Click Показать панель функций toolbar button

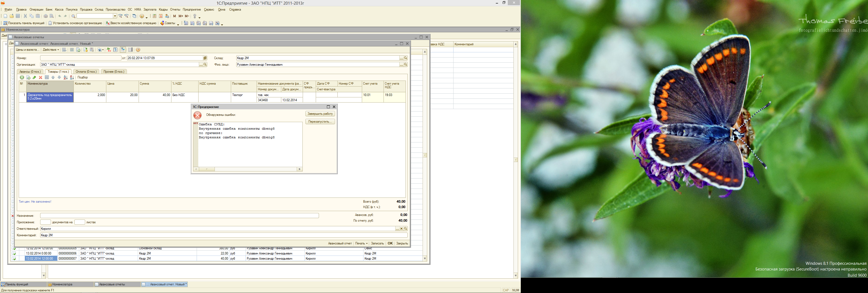pyautogui.click(x=24, y=23)
